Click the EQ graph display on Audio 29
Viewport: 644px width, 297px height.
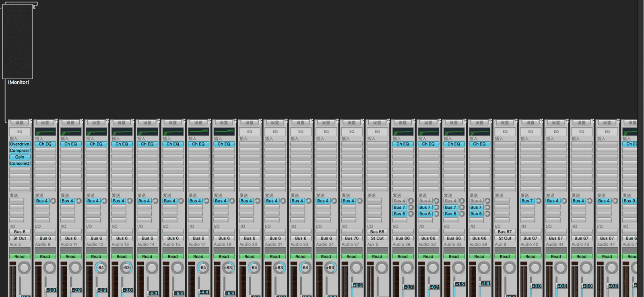[402, 132]
